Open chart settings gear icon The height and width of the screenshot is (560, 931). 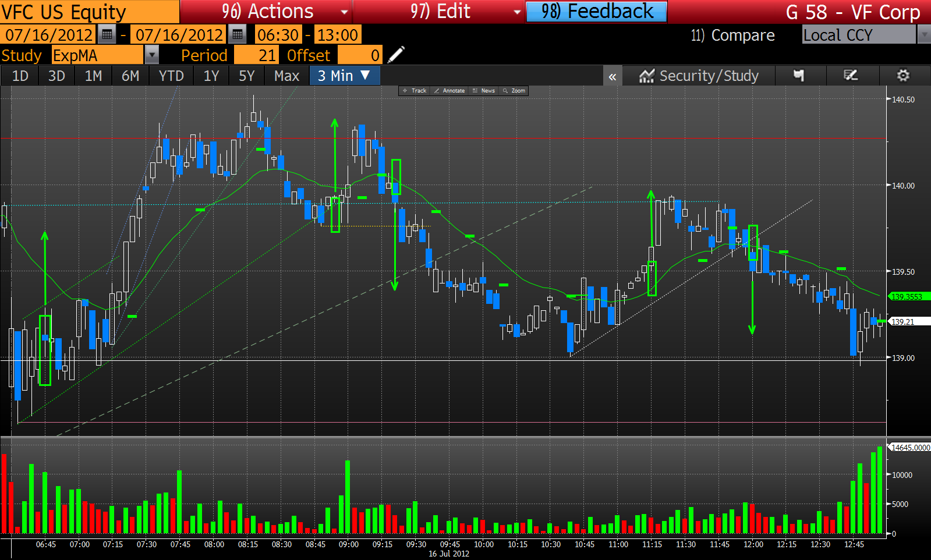pyautogui.click(x=903, y=76)
